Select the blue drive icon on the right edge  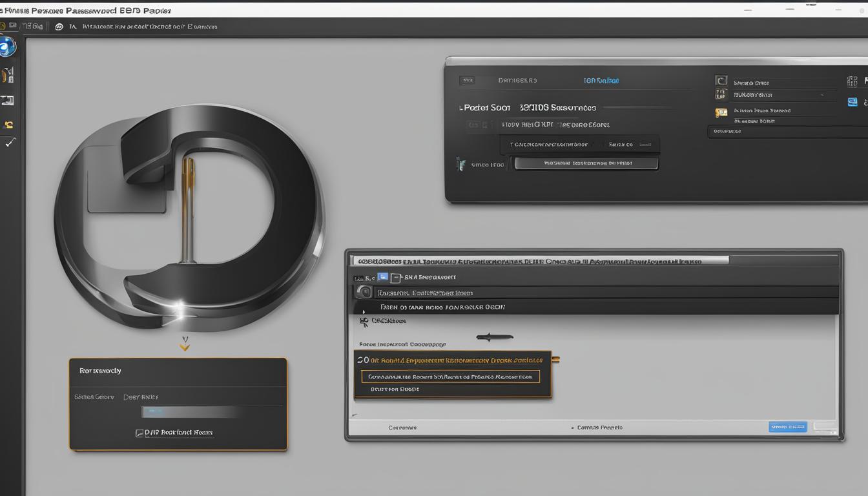click(x=852, y=101)
